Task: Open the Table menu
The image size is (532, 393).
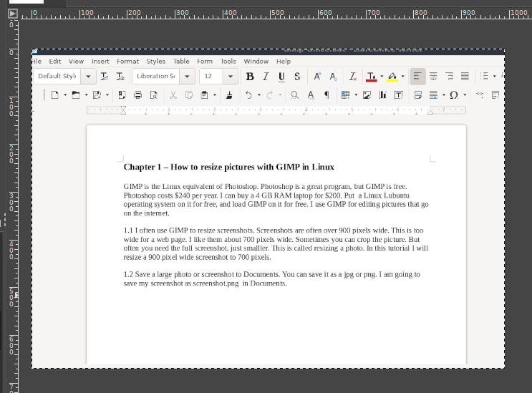Action: 181,62
